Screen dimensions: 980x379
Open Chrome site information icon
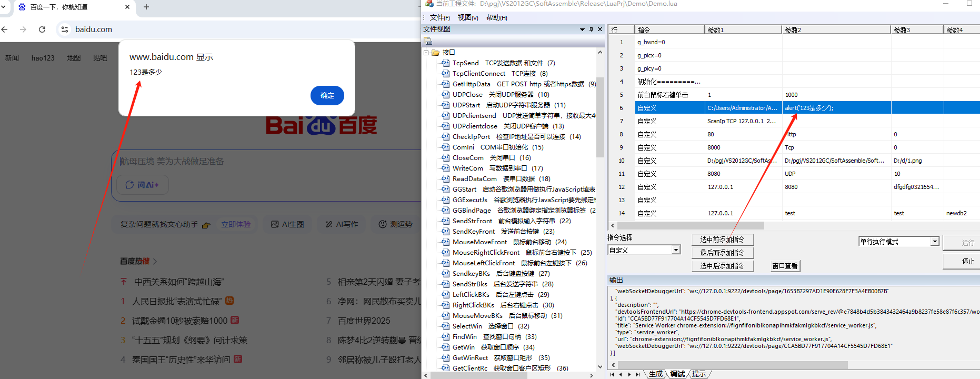coord(65,29)
